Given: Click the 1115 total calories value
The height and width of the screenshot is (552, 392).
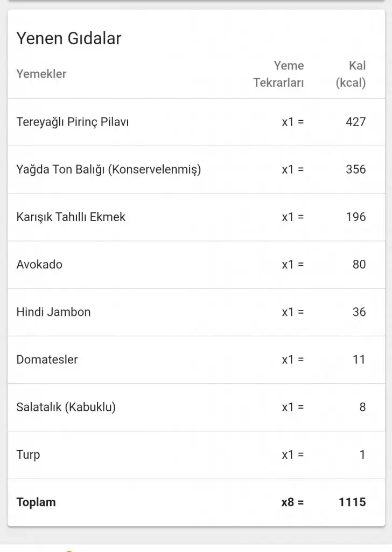Looking at the screenshot, I should pos(352,502).
